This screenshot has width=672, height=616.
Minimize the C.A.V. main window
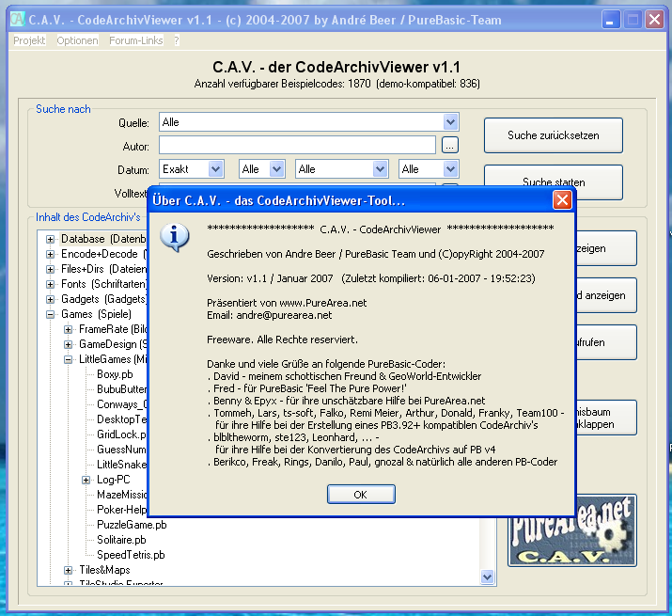click(610, 20)
